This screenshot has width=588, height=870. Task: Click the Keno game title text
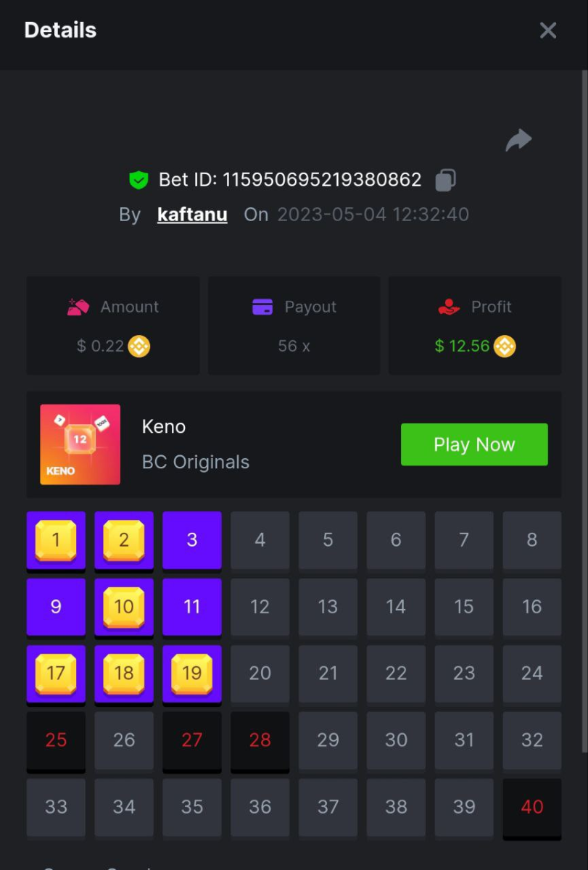(164, 426)
